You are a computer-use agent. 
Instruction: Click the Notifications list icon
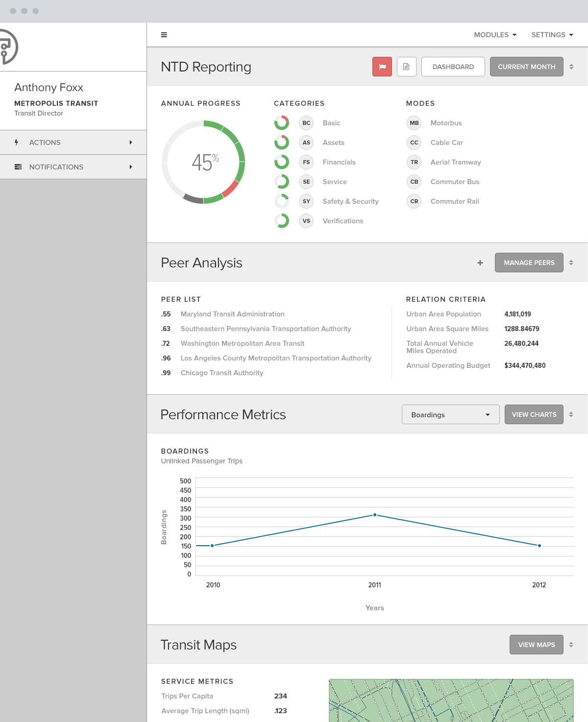point(18,167)
